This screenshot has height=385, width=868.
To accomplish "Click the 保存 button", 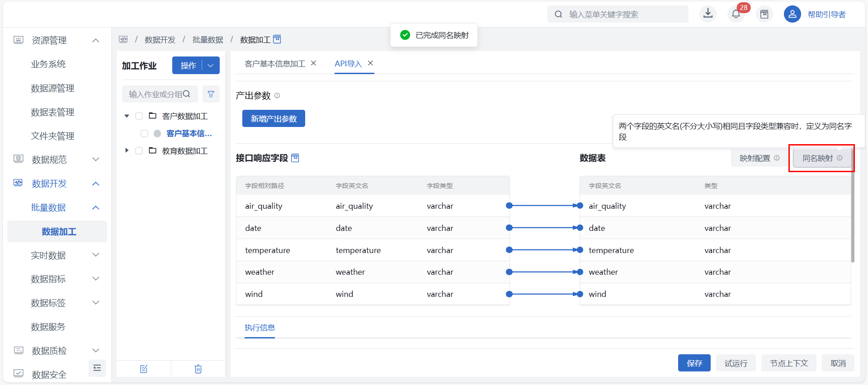I will click(694, 363).
